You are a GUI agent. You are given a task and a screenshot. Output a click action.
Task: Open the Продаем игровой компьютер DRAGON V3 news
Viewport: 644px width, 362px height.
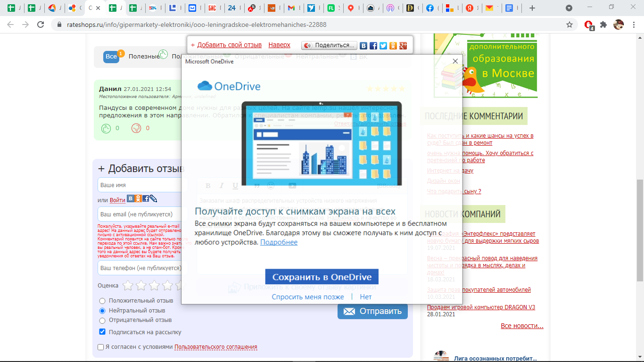pos(481,307)
